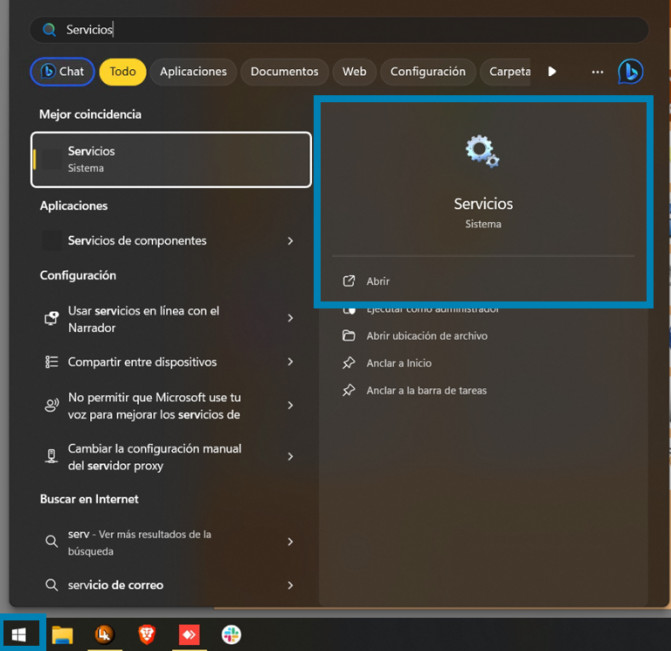The width and height of the screenshot is (671, 651).
Task: Launch Brave browser from the taskbar
Action: [147, 634]
